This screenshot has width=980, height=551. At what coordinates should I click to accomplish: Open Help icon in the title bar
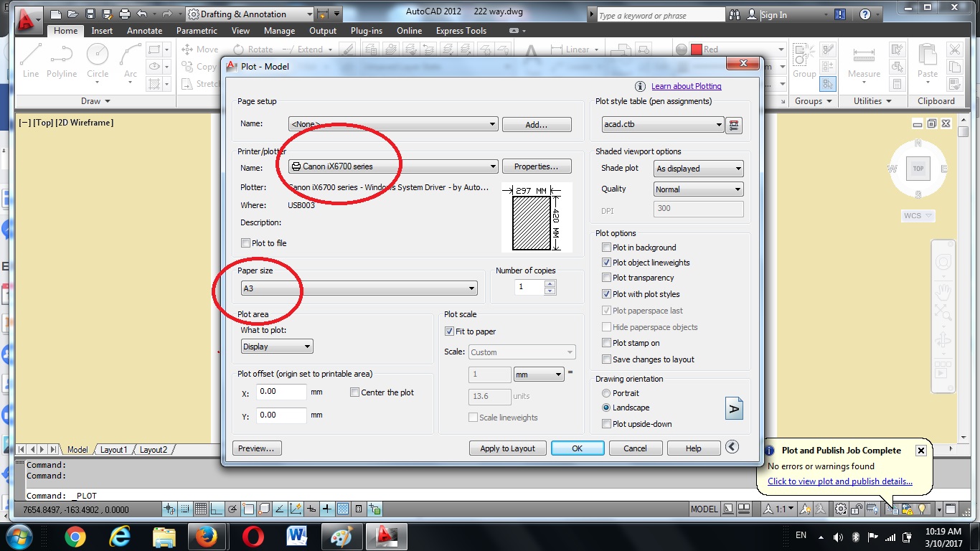point(865,14)
